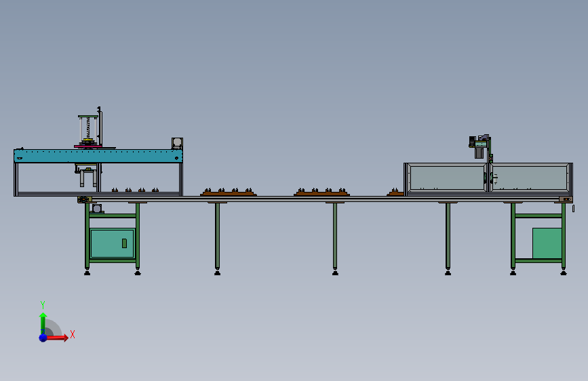Click the red X axis arrow of the triad
This screenshot has width=588, height=381.
click(57, 338)
